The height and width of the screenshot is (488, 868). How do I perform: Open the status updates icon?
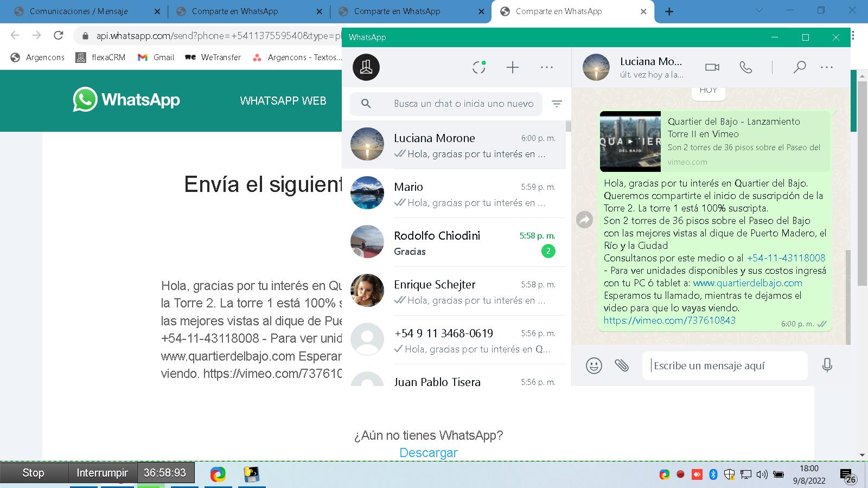click(478, 67)
